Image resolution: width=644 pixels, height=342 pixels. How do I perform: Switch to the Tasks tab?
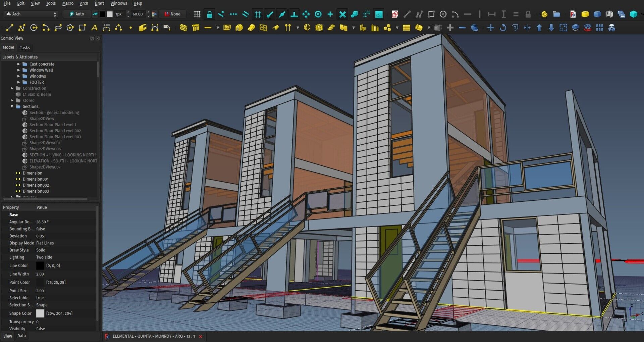tap(25, 48)
